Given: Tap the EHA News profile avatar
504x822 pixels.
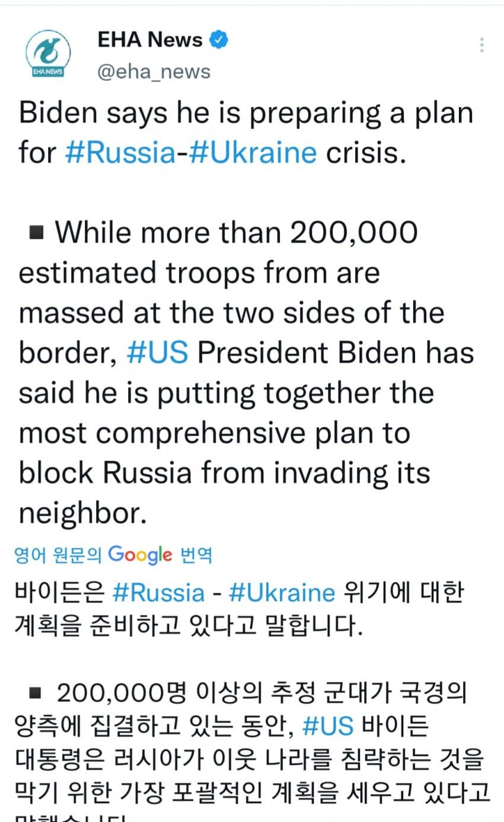Looking at the screenshot, I should [48, 55].
